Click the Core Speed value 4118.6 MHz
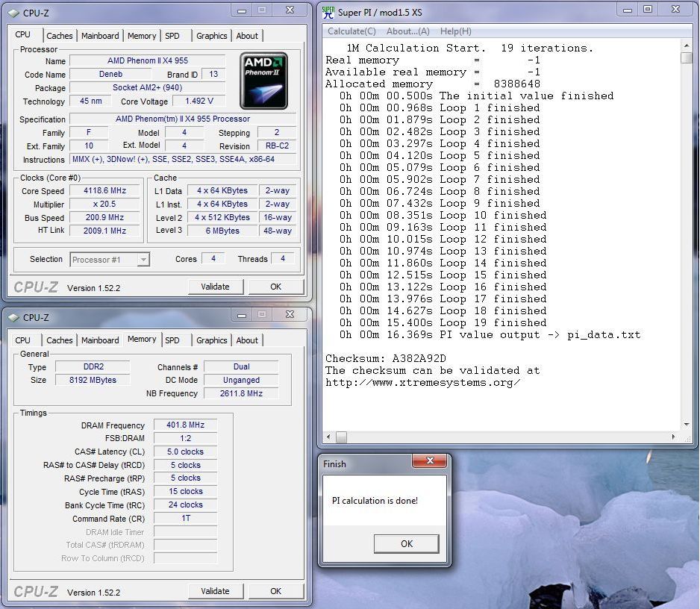The height and width of the screenshot is (609, 700). 105,190
